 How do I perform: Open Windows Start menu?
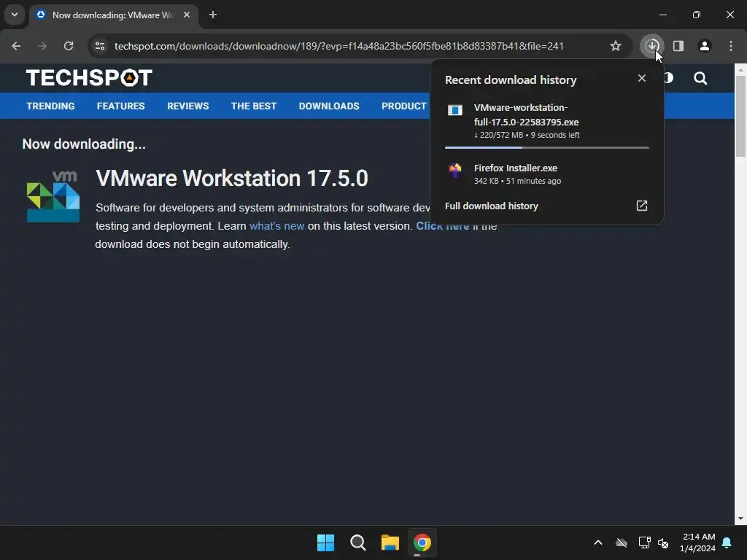click(326, 542)
